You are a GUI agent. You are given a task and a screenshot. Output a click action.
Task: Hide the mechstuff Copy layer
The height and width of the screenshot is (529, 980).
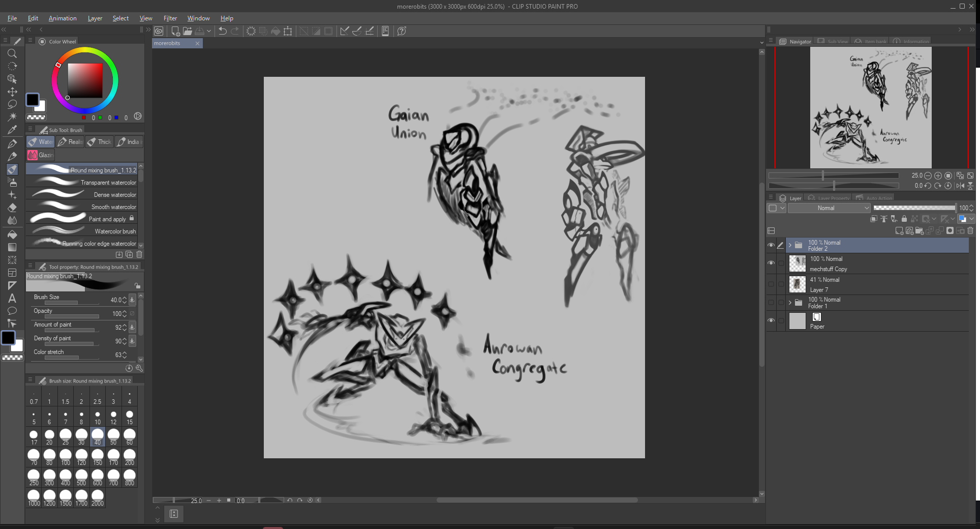coord(771,263)
